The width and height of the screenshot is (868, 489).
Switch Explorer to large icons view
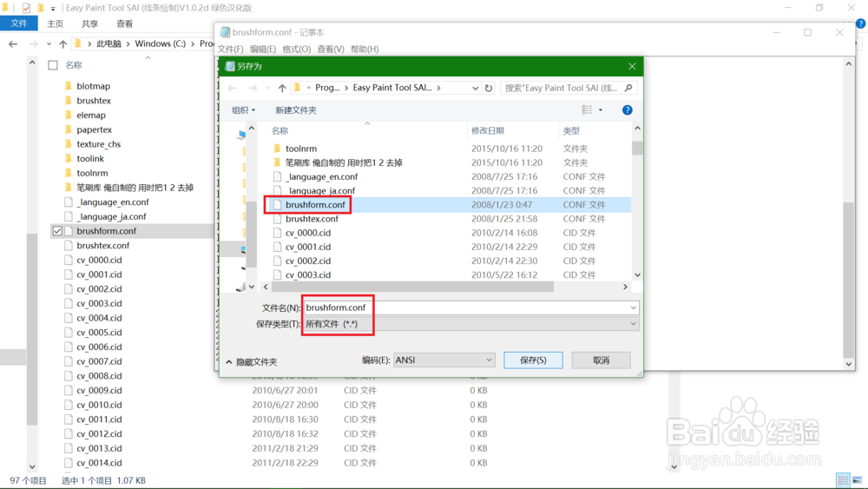(857, 480)
